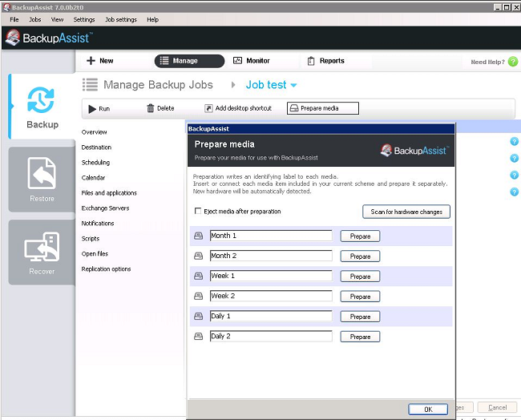Image resolution: width=521 pixels, height=420 pixels.
Task: Click the media icon beside Month 1
Action: pos(198,236)
